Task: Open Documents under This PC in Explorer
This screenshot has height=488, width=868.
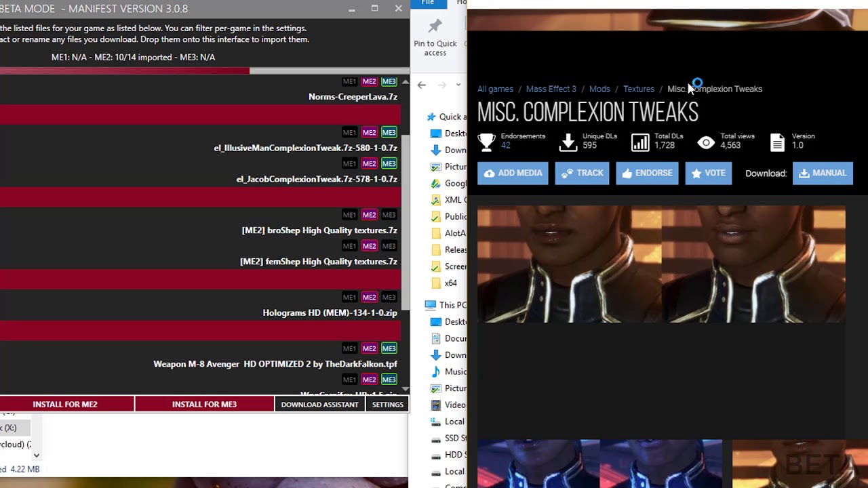Action: [x=449, y=338]
